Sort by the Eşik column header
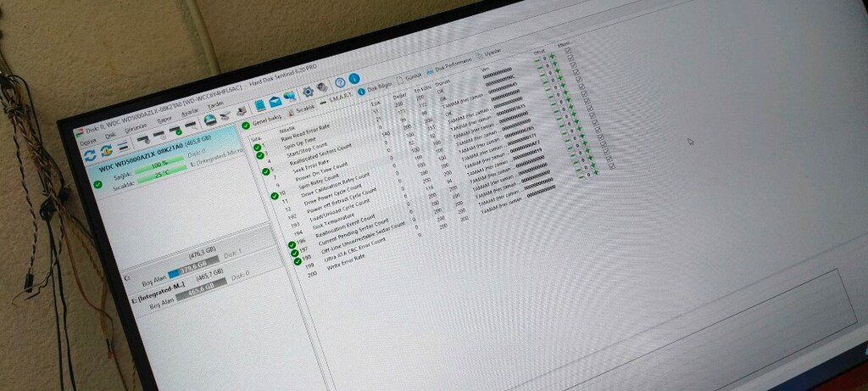Screen dimensions: 868x391 click(376, 103)
